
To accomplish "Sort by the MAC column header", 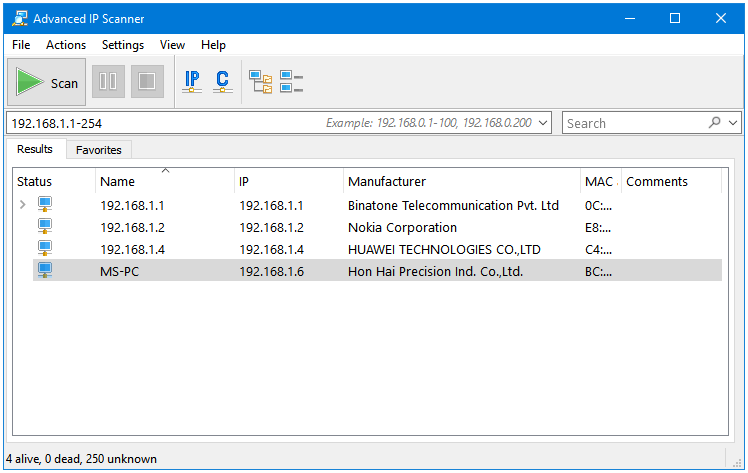I will click(601, 182).
